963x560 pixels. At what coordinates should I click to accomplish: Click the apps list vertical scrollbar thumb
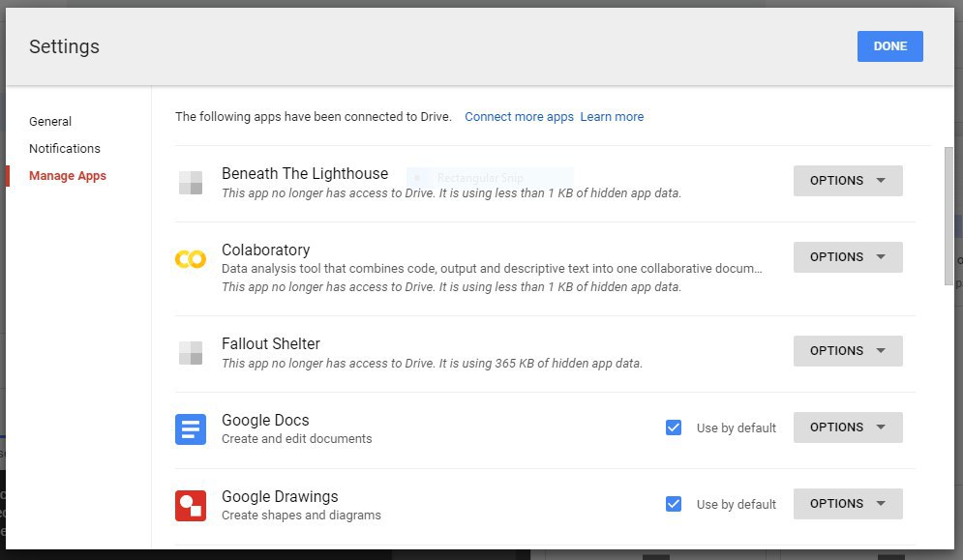pyautogui.click(x=948, y=216)
